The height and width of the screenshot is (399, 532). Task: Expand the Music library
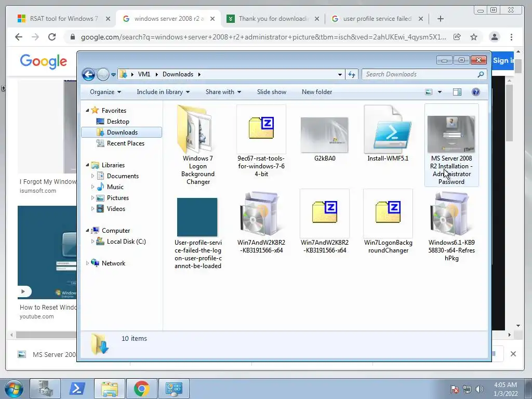pyautogui.click(x=92, y=187)
